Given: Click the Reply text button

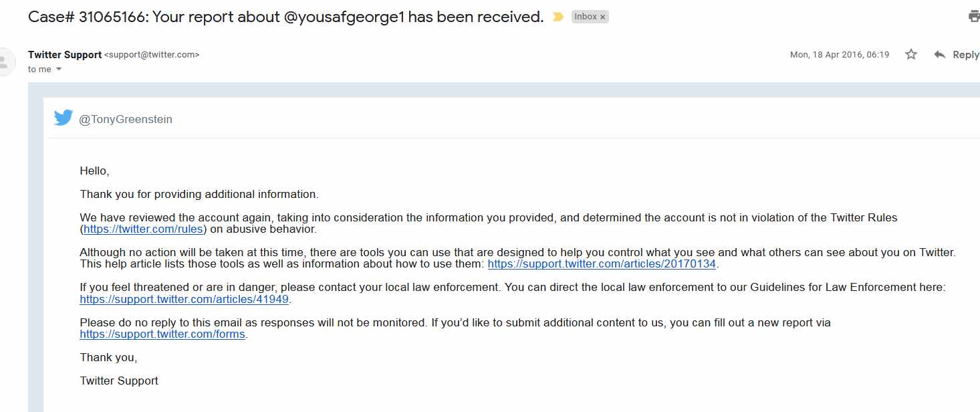Looking at the screenshot, I should [x=965, y=55].
